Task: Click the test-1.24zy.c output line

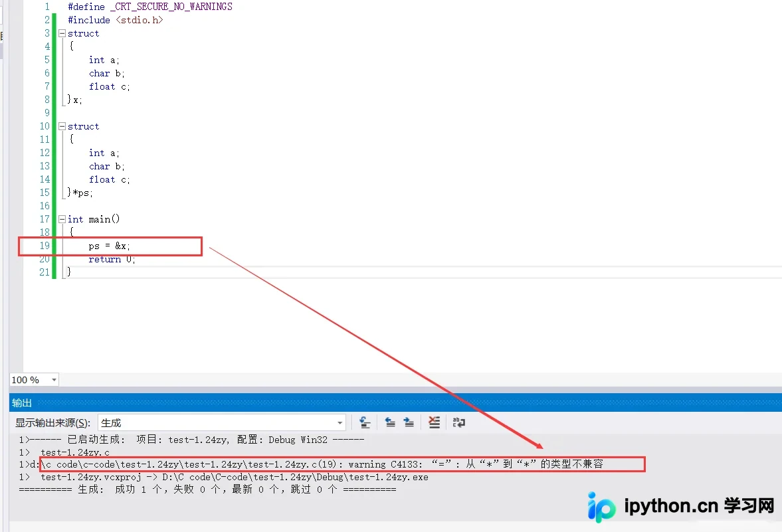Action: [x=64, y=452]
